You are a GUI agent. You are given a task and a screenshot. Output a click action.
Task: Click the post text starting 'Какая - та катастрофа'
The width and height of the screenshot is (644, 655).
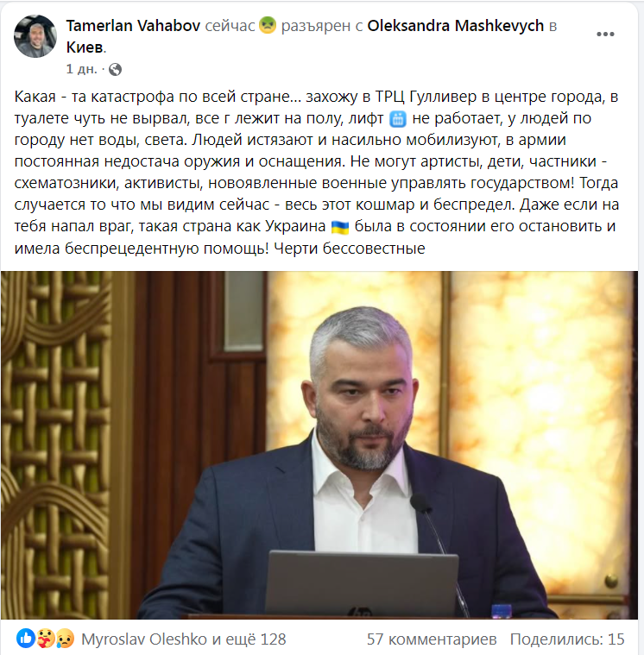(316, 172)
